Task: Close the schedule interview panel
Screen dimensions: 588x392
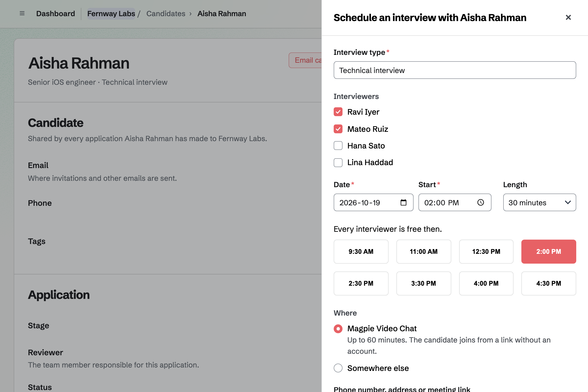Action: [x=568, y=17]
